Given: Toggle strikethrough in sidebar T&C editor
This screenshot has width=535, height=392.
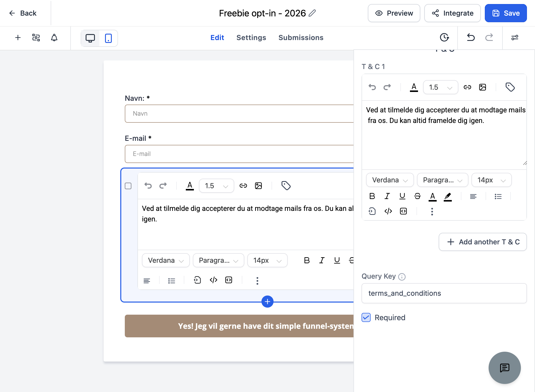Looking at the screenshot, I should coord(417,196).
